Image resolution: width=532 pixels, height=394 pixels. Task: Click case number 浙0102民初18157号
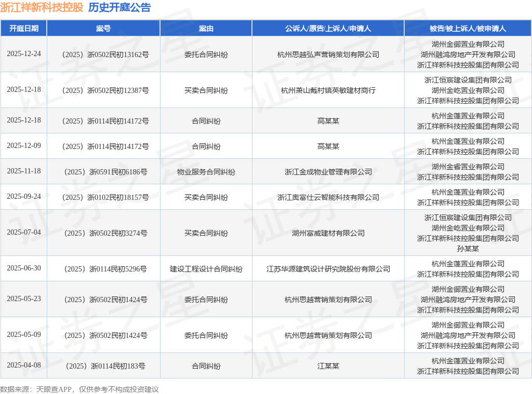[x=105, y=197]
